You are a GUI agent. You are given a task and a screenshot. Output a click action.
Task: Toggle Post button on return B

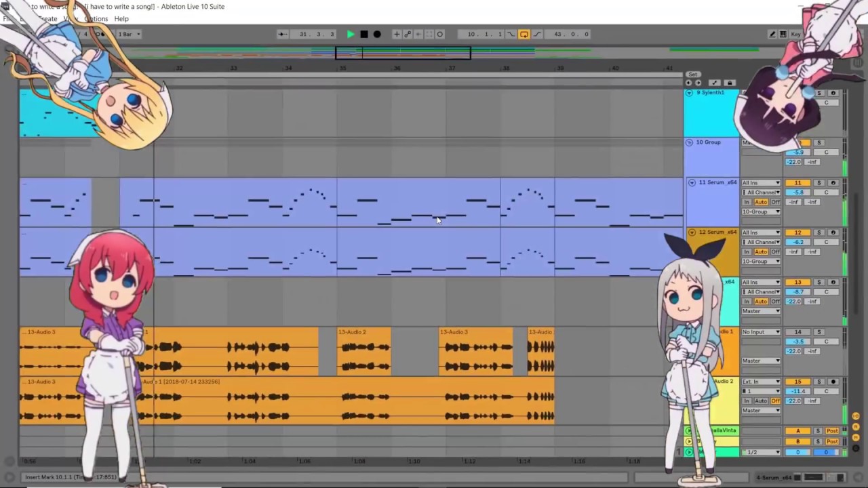coord(832,441)
